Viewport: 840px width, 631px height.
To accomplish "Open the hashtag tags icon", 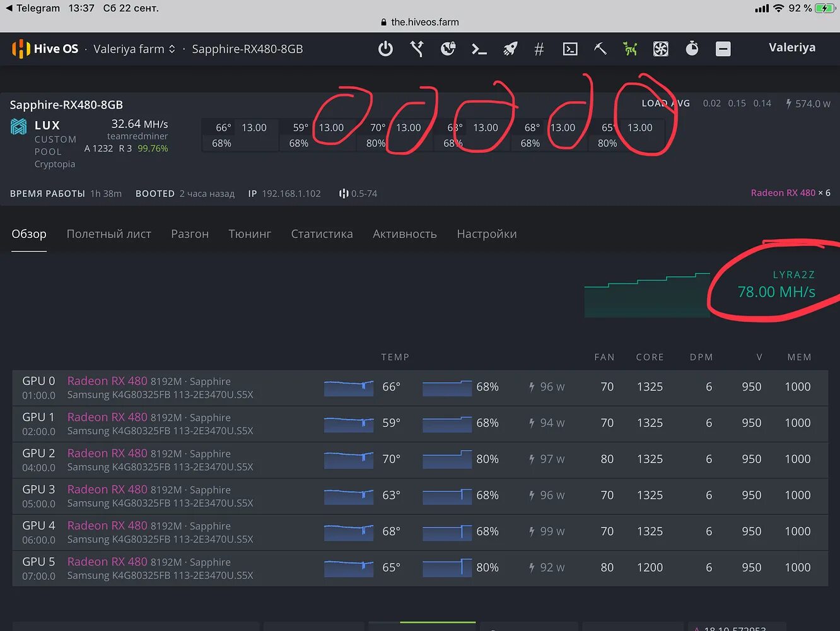I will (x=539, y=49).
